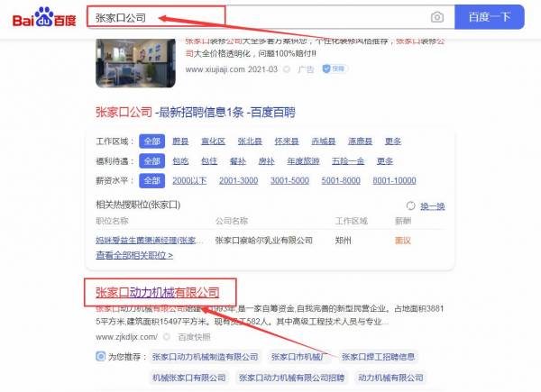The height and width of the screenshot is (392, 541).
Task: Click 百度快照 cached page link
Action: click(196, 336)
